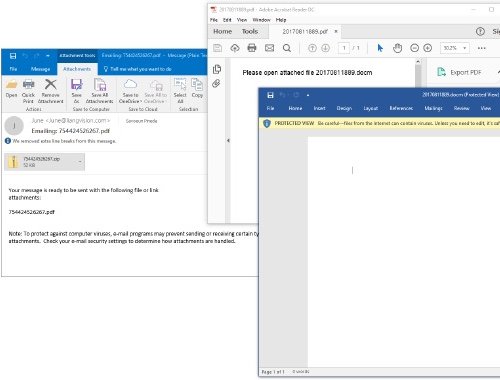This screenshot has width=500, height=380.
Task: Click Word status bar page count
Action: (x=273, y=372)
